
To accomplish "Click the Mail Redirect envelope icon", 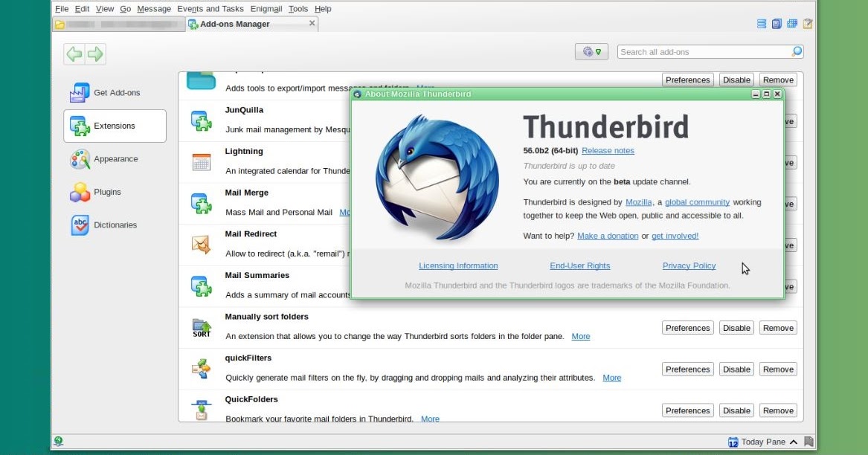I will [201, 244].
